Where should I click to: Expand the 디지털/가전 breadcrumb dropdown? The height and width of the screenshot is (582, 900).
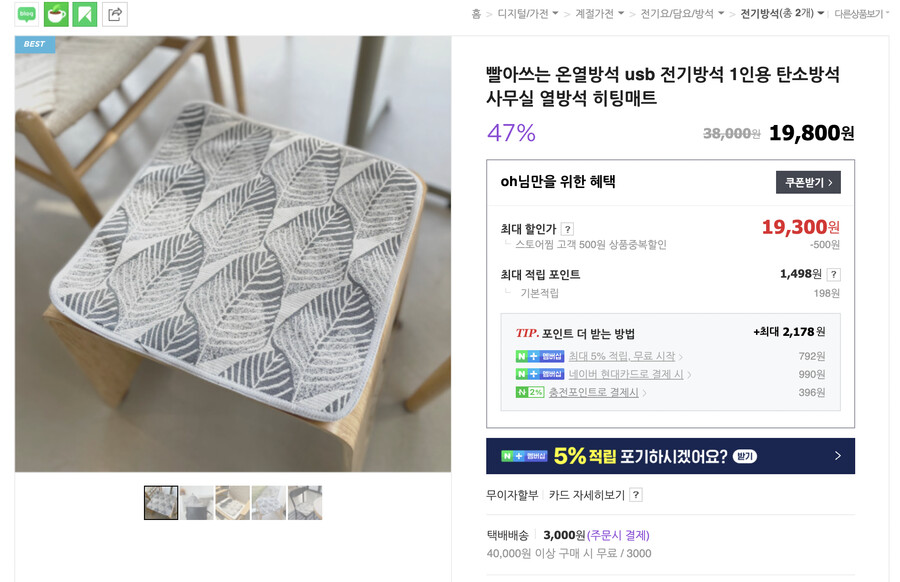pyautogui.click(x=523, y=14)
